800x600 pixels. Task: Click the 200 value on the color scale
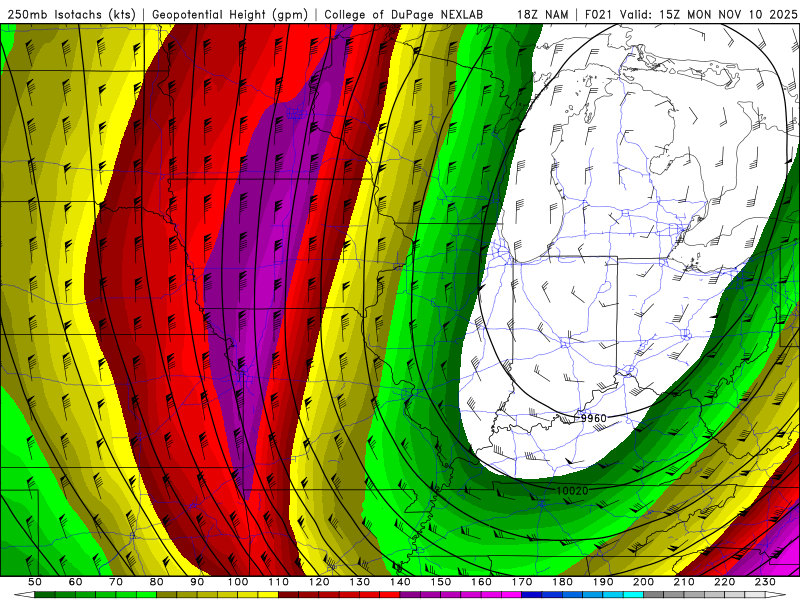click(x=644, y=582)
